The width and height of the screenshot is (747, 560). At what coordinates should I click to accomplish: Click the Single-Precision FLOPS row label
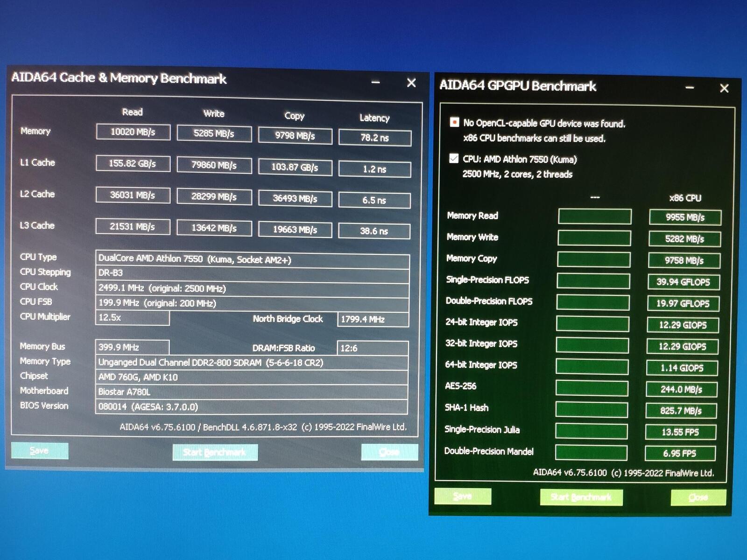tap(487, 280)
